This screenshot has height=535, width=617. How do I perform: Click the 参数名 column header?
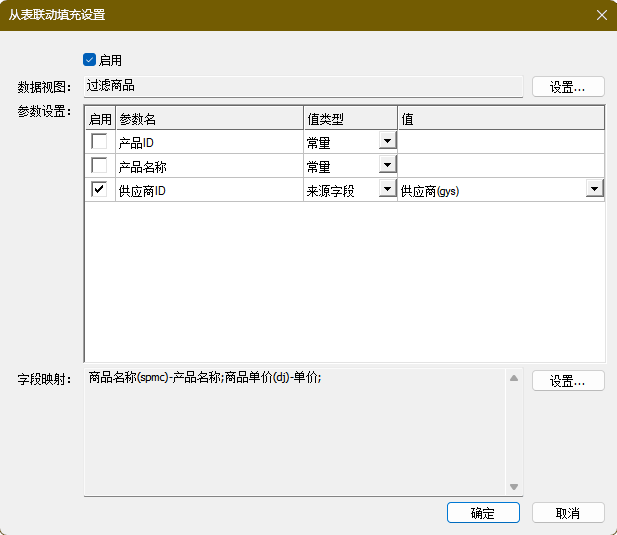coord(210,118)
